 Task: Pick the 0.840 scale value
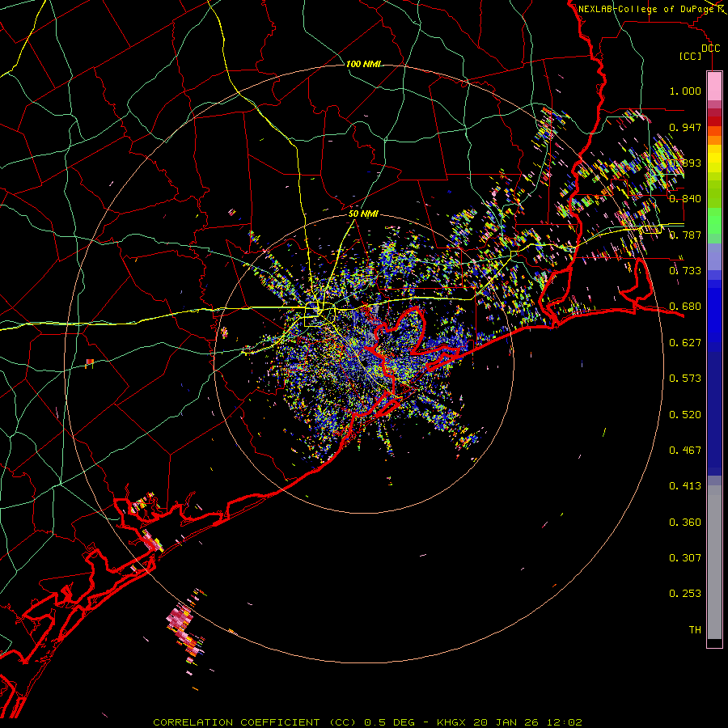(x=685, y=199)
